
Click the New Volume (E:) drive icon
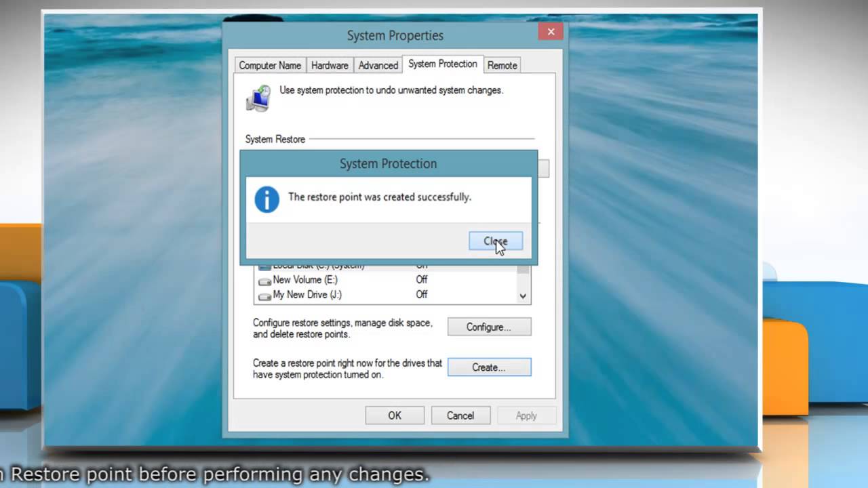264,281
